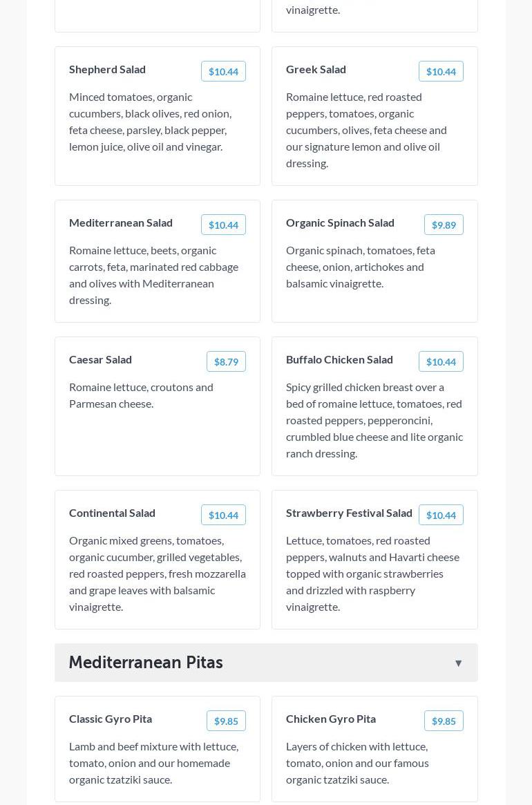Click the Continental Salad price button

pos(223,515)
